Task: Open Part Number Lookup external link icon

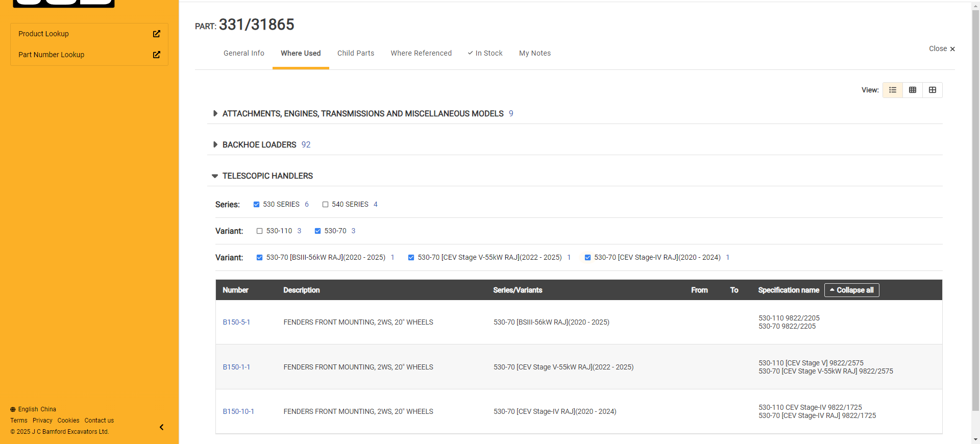Action: (x=156, y=55)
